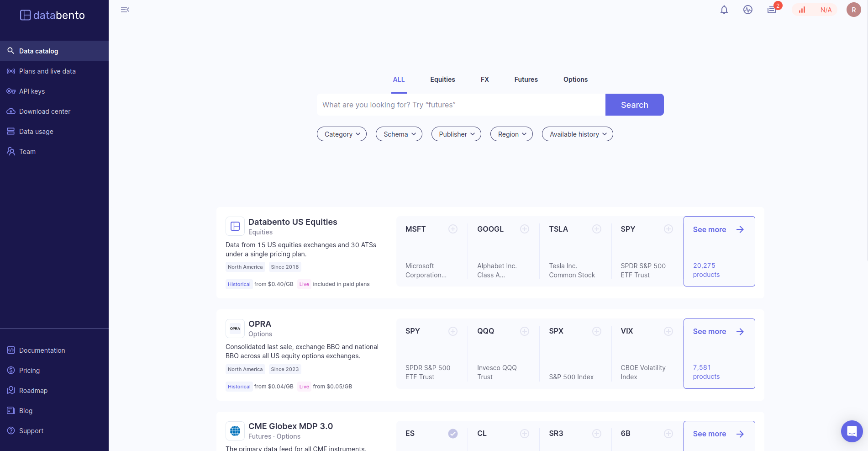Image resolution: width=868 pixels, height=451 pixels.
Task: Deselect the checked ES product
Action: [x=452, y=434]
